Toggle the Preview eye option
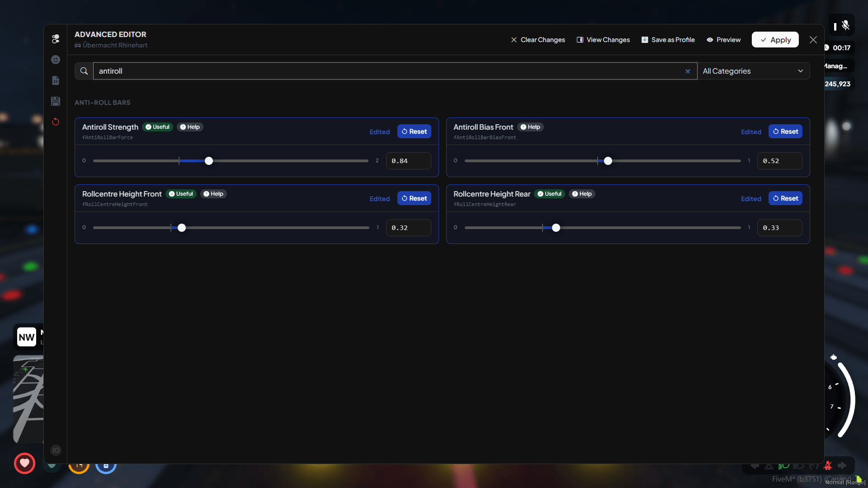This screenshot has height=488, width=868. pyautogui.click(x=723, y=40)
